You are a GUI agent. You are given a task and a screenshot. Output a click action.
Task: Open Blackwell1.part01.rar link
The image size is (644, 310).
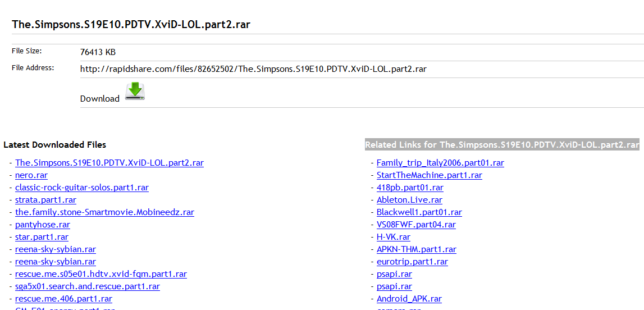pyautogui.click(x=419, y=212)
